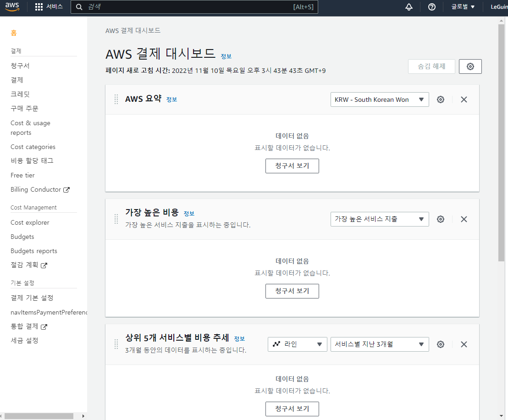This screenshot has width=508, height=420.
Task: Open 크레딧 in the sidebar
Action: (20, 94)
